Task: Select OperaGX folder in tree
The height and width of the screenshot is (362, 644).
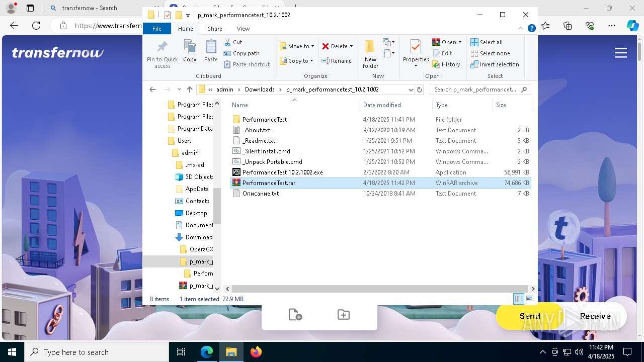Action: (196, 249)
